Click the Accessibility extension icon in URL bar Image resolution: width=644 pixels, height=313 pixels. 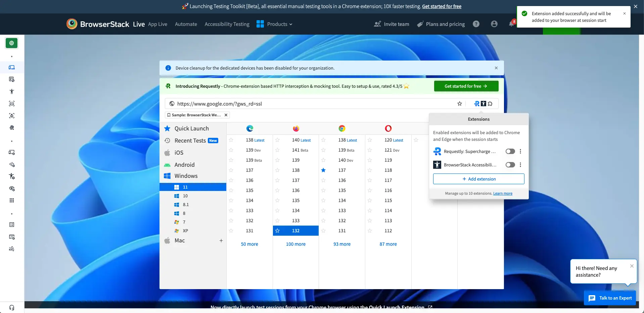pos(484,104)
